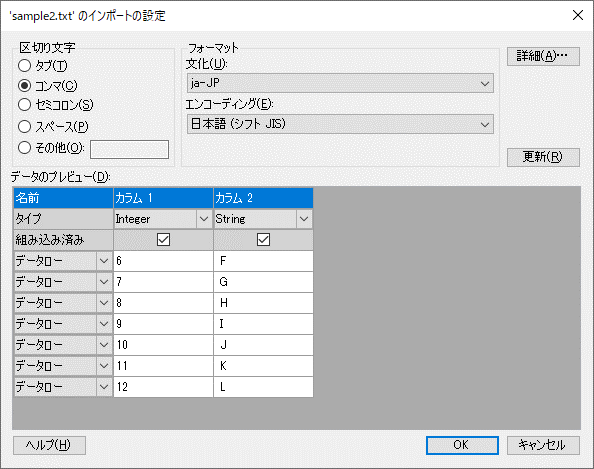Image resolution: width=594 pixels, height=469 pixels.
Task: Uncheck the 組み込み済み checkbox for カラム 1
Action: 163,240
